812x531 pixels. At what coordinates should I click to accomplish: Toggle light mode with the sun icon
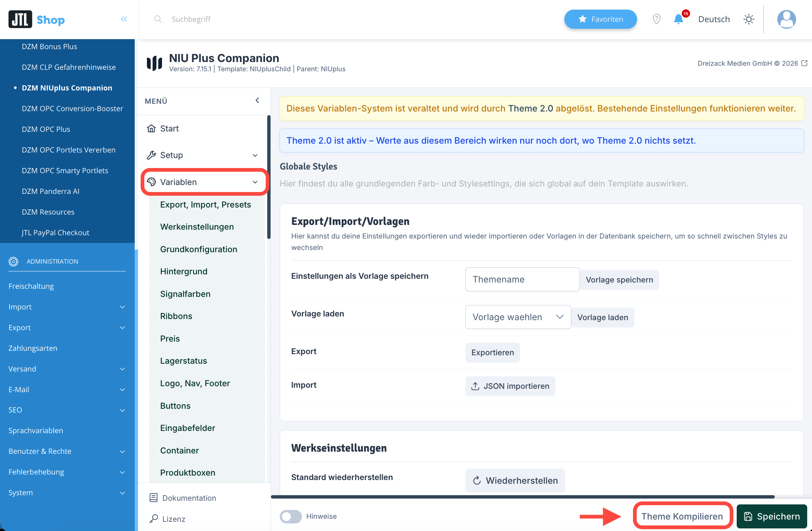pyautogui.click(x=749, y=19)
